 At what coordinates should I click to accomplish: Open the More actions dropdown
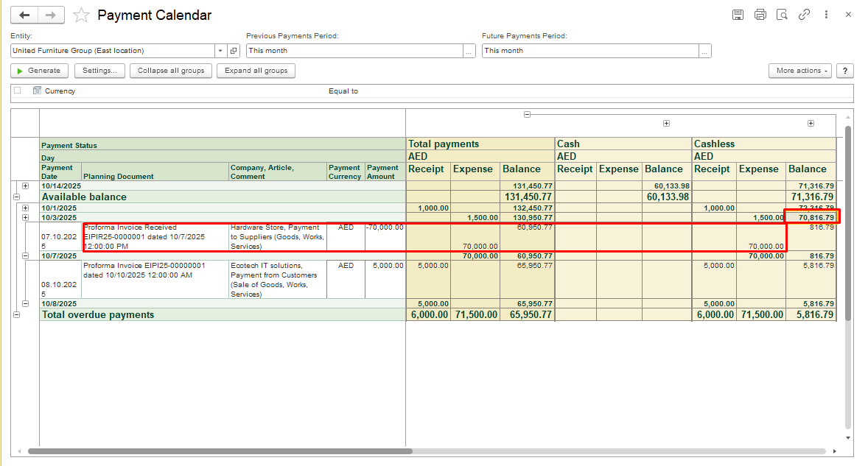(x=799, y=71)
